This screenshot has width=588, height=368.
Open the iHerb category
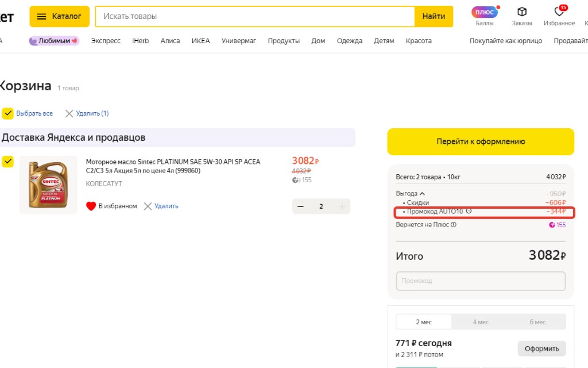(140, 41)
